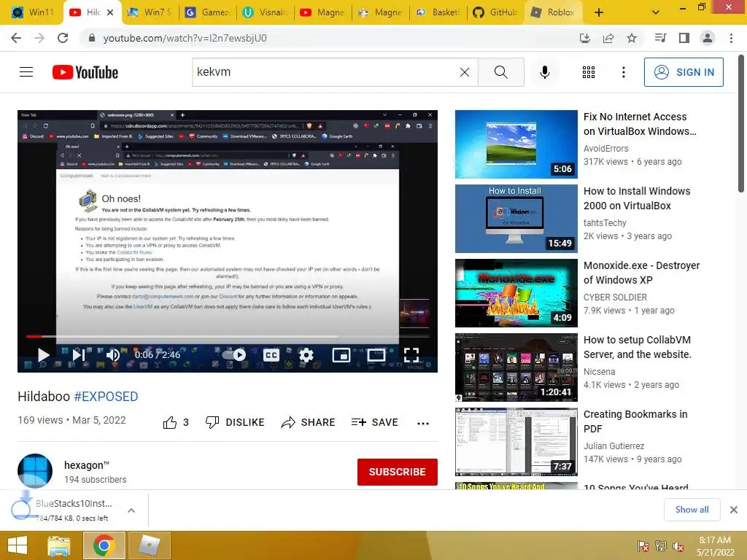Switch to theater mode
This screenshot has height=560, width=747.
tap(376, 355)
